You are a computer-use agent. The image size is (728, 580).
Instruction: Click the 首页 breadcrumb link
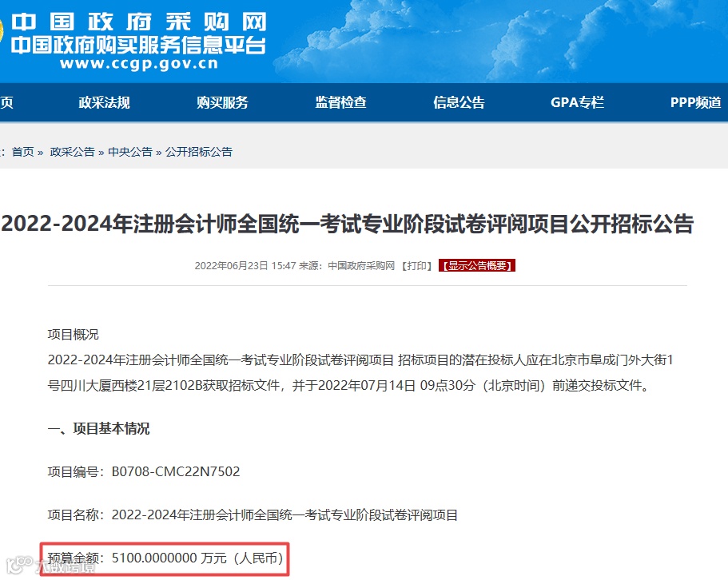[22, 152]
